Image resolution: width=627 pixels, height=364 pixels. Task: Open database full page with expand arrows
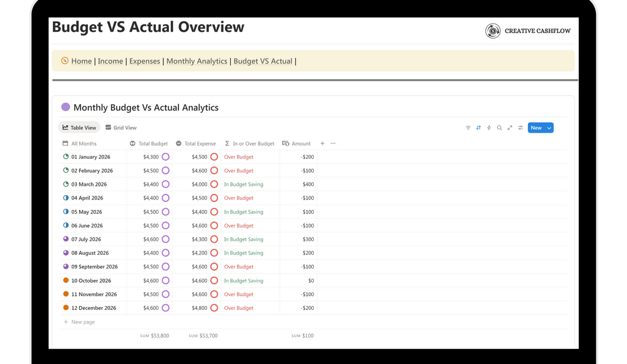point(510,128)
